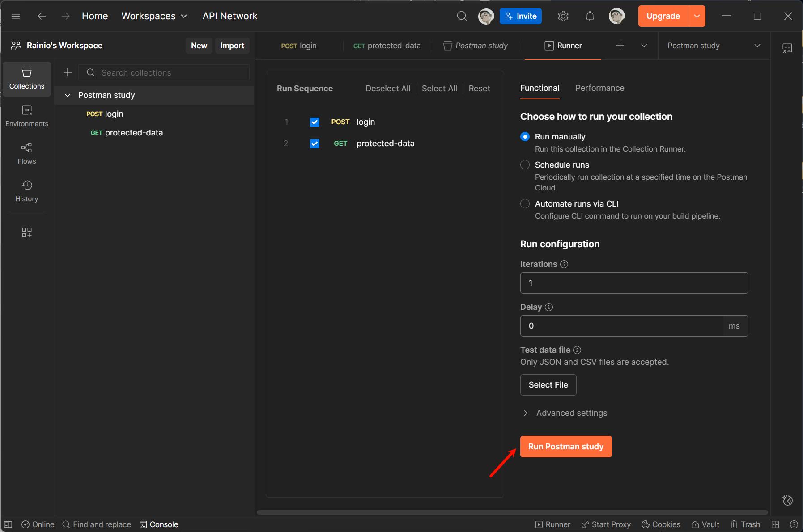Click the New button

[x=199, y=46]
